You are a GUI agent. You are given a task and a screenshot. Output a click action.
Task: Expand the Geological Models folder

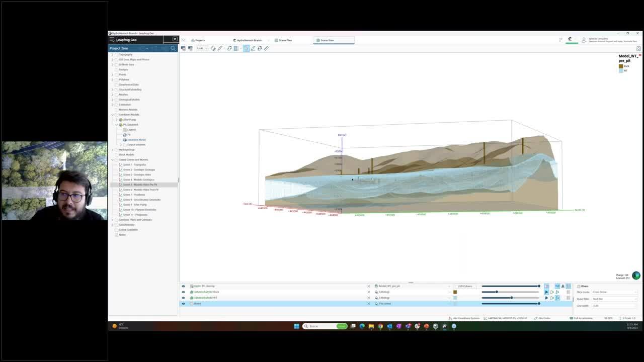(x=112, y=100)
